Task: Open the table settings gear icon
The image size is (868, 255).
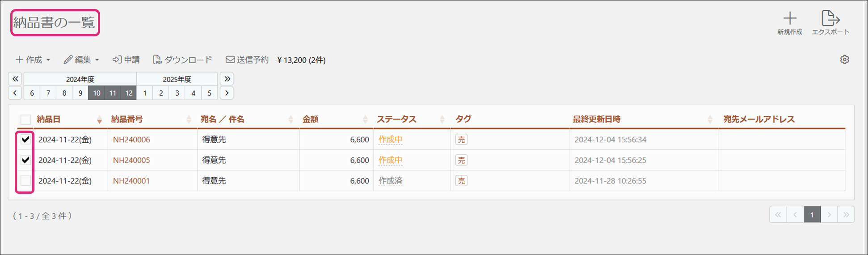Action: tap(844, 59)
